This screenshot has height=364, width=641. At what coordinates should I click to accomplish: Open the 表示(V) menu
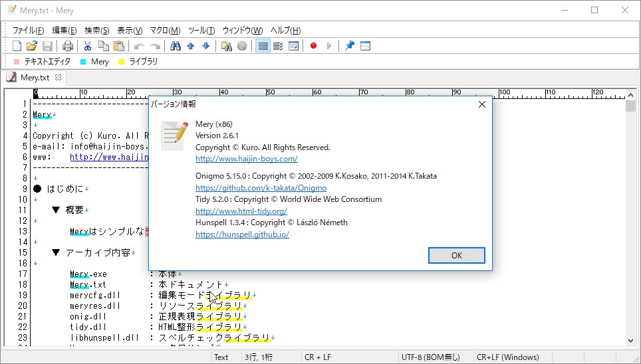tap(130, 31)
